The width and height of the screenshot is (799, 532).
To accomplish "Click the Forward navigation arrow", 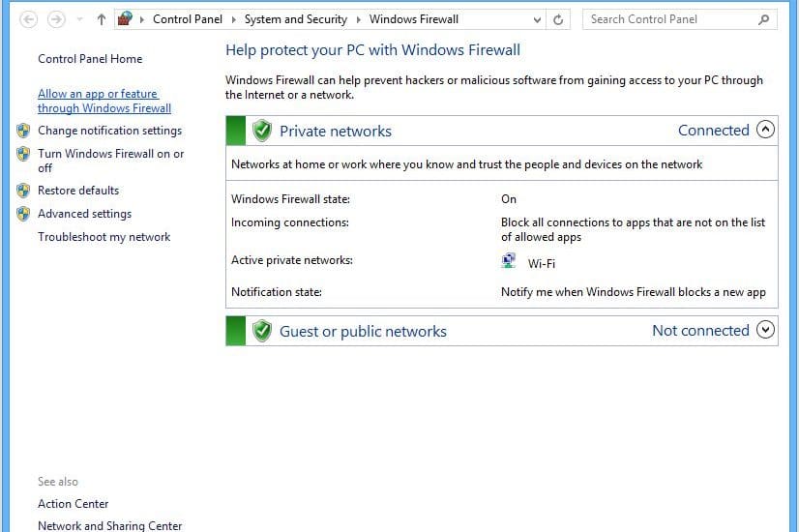I will coord(56,20).
